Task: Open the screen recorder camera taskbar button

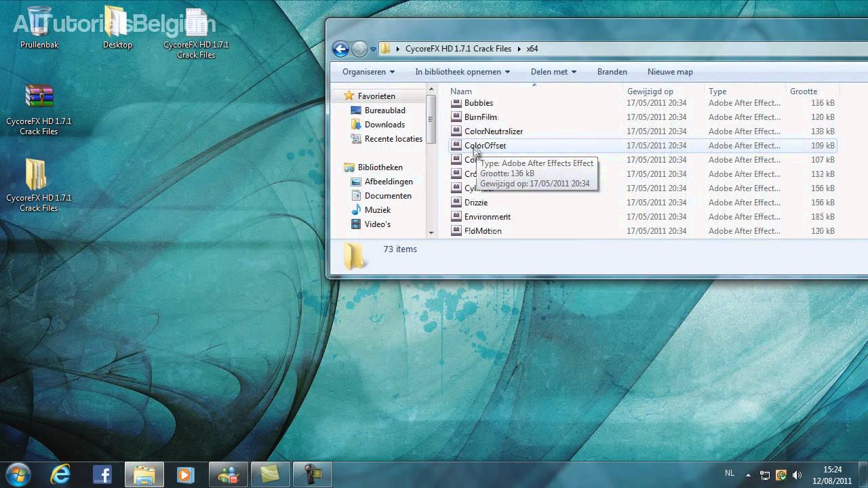Action: pos(312,474)
